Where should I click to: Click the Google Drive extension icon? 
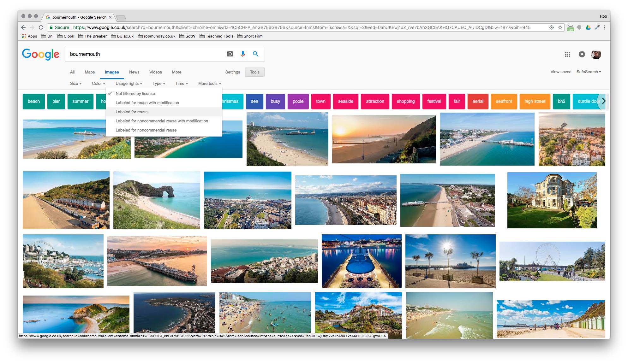pyautogui.click(x=588, y=27)
